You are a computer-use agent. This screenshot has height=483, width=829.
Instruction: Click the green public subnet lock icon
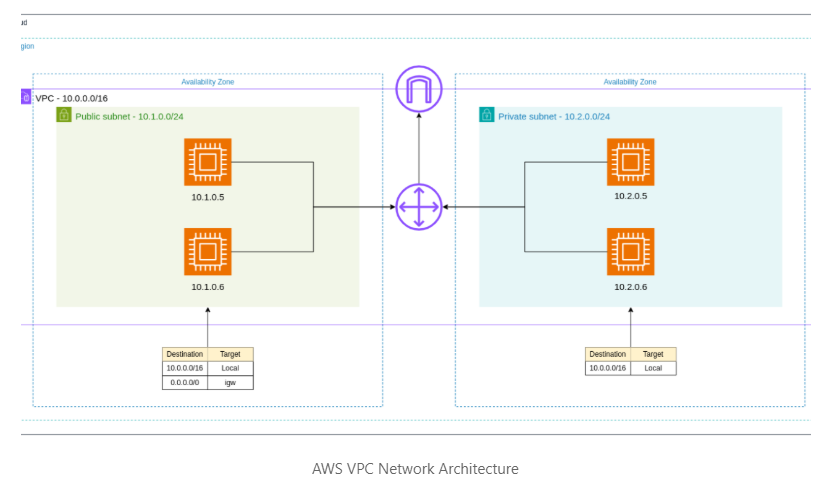63,115
